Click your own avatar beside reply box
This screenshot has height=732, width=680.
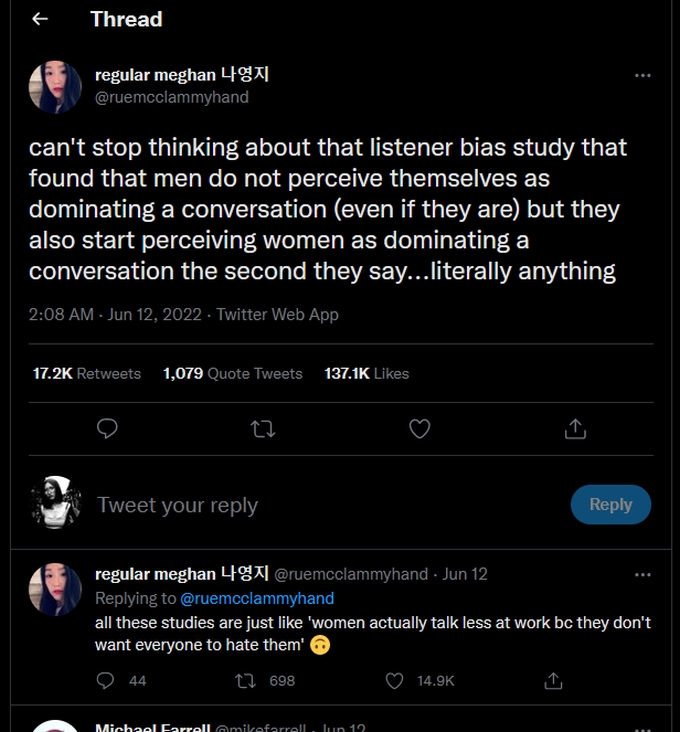[55, 502]
